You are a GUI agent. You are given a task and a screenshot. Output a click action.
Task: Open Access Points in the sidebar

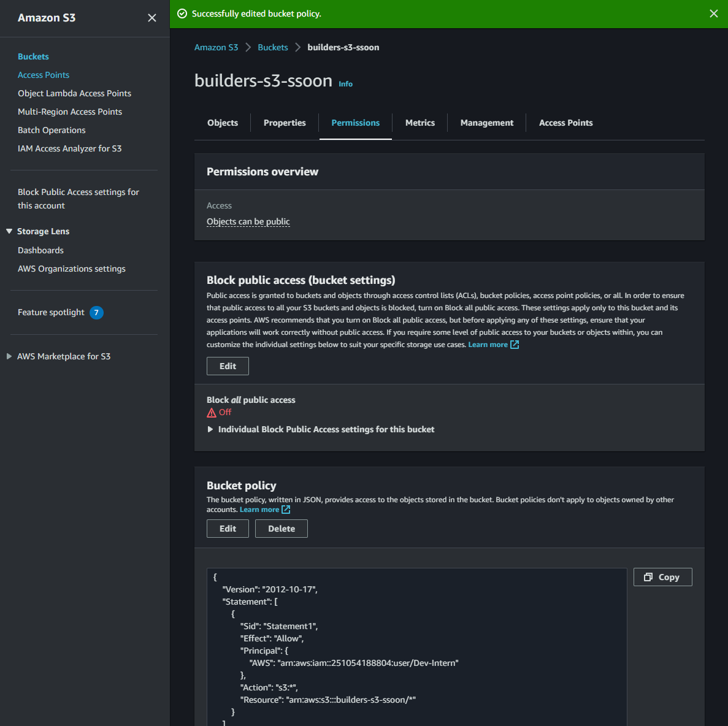[43, 75]
